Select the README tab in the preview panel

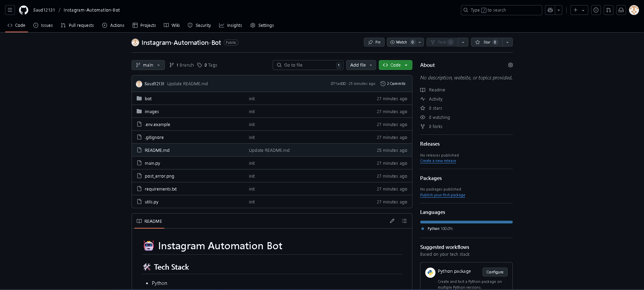click(x=149, y=221)
